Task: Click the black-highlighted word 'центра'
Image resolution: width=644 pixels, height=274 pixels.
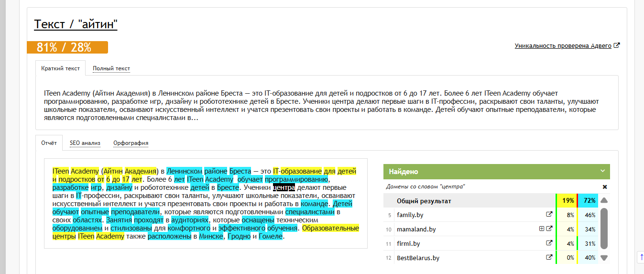Action: [x=284, y=187]
